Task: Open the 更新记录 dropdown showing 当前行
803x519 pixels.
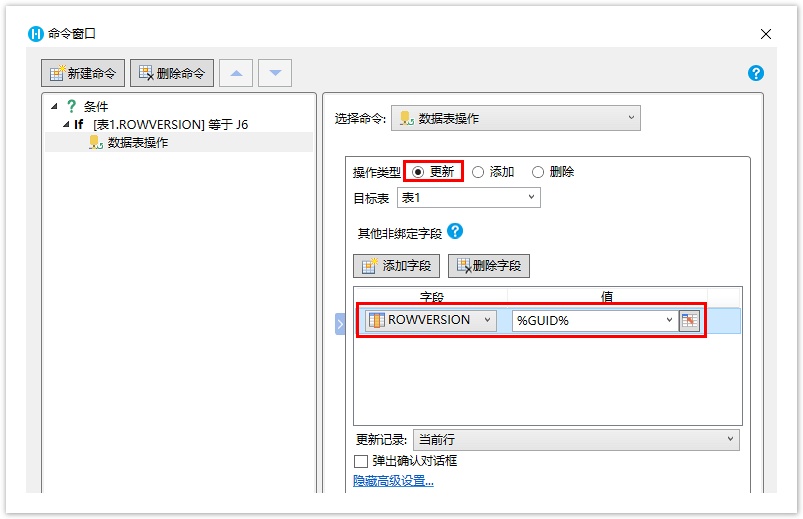Action: pyautogui.click(x=576, y=440)
